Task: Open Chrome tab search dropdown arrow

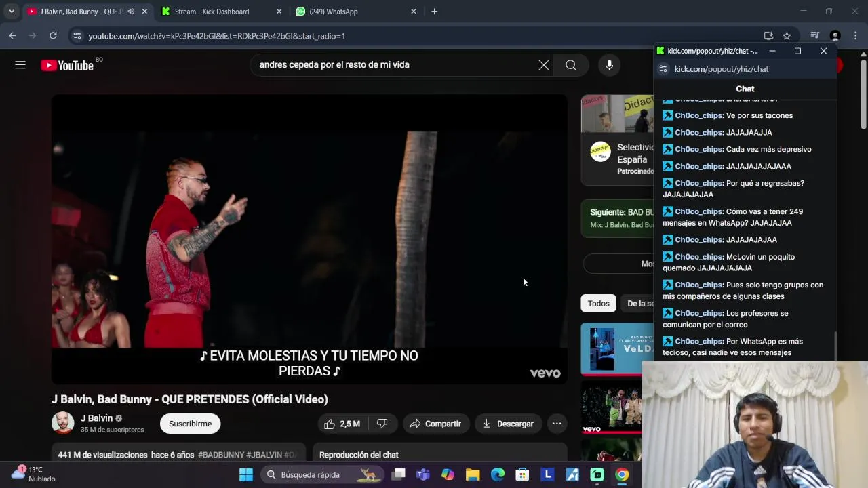Action: click(12, 12)
